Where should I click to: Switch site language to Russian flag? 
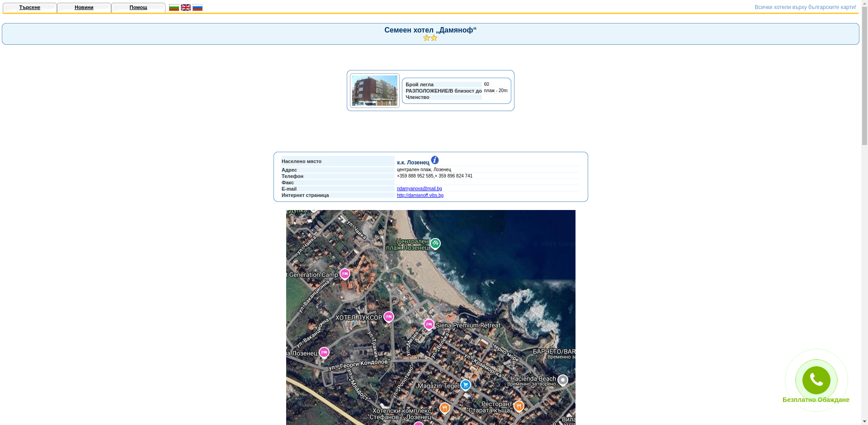click(197, 8)
